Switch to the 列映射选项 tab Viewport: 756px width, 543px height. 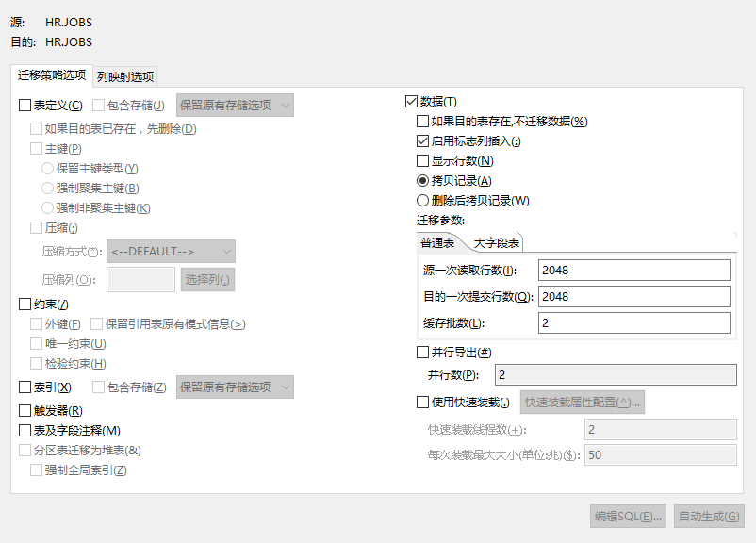point(124,75)
